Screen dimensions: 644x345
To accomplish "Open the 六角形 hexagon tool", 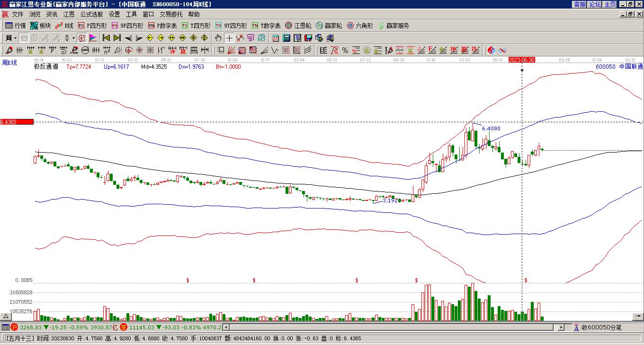I will coord(360,26).
